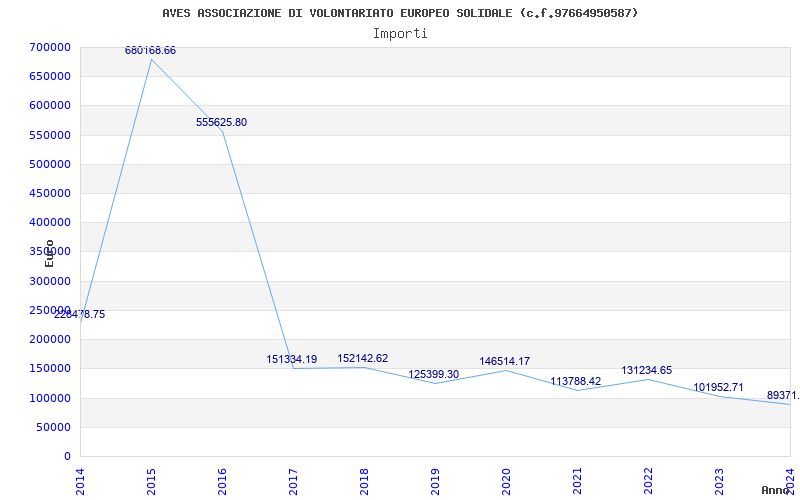Click the 2022 x-axis label
Screen dimensions: 800x500
648,481
